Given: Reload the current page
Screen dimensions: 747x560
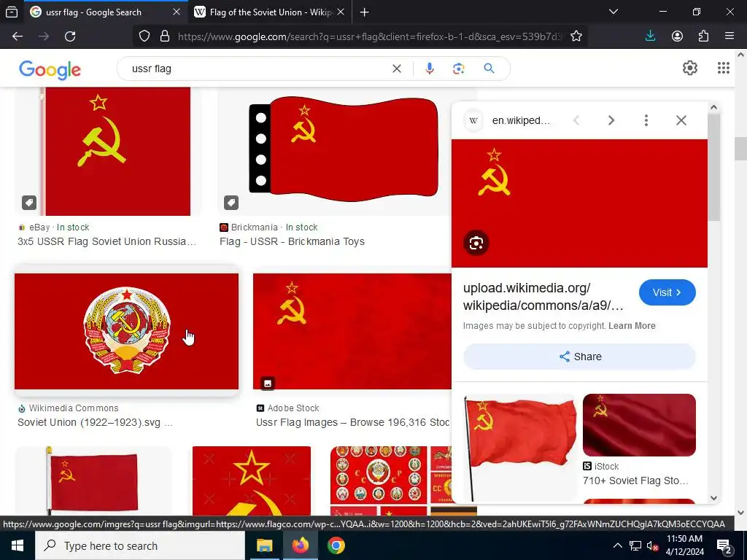Looking at the screenshot, I should (x=70, y=36).
